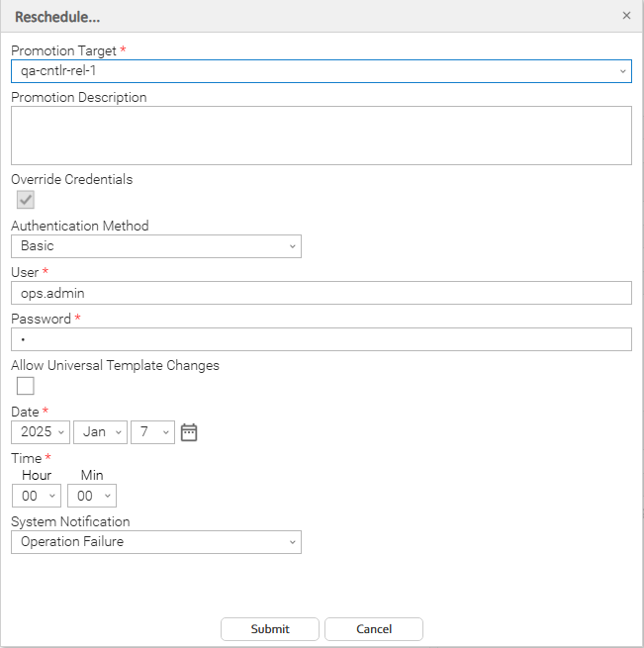The width and height of the screenshot is (644, 648).
Task: Expand the Min dropdown
Action: tap(92, 496)
